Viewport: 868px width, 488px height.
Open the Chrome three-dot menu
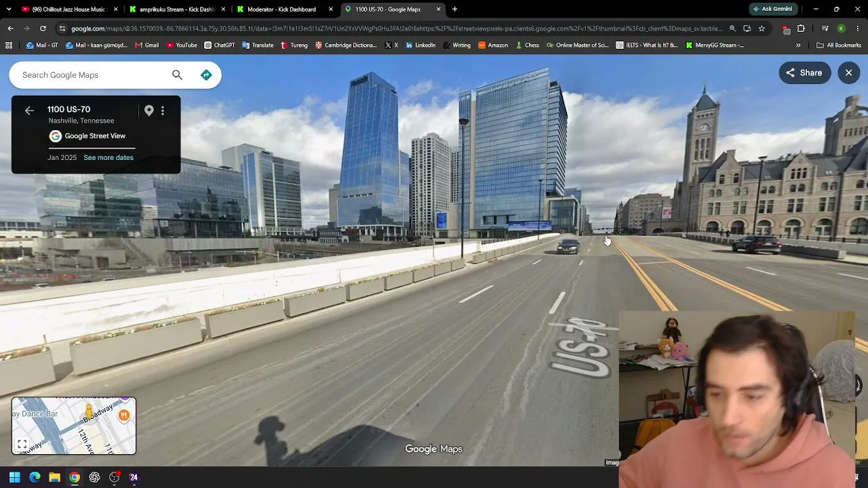858,28
